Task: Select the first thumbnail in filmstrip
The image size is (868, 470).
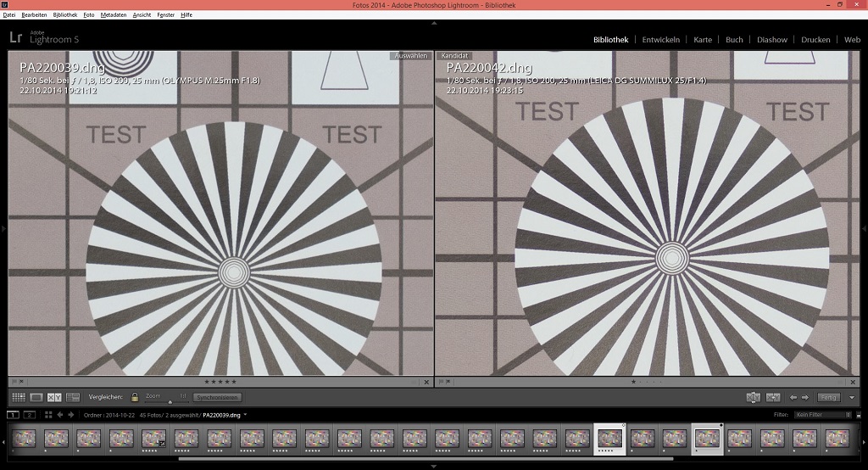Action: coord(23,438)
